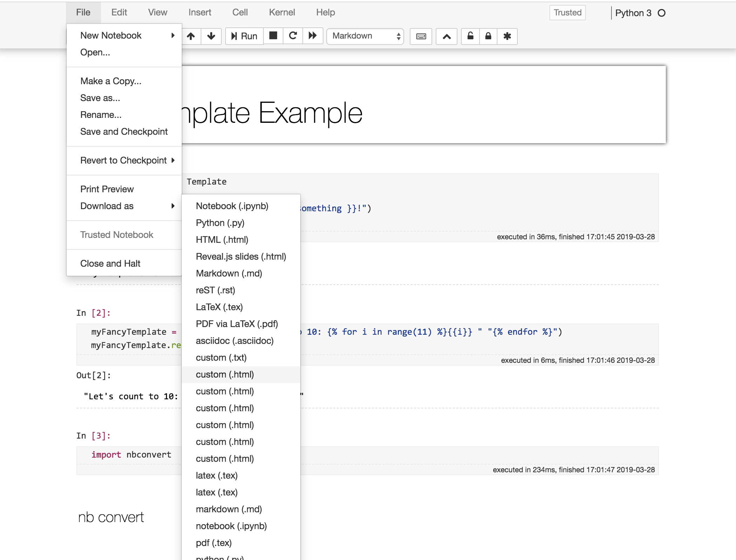Viewport: 736px width, 560px height.
Task: Download as asciidoc (.asciidoc)
Action: (241, 341)
